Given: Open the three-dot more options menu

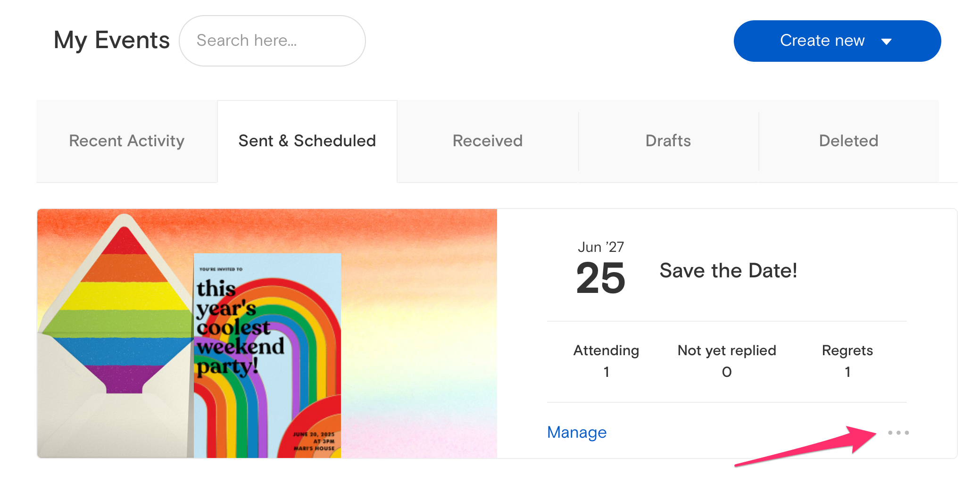Looking at the screenshot, I should click(x=898, y=433).
